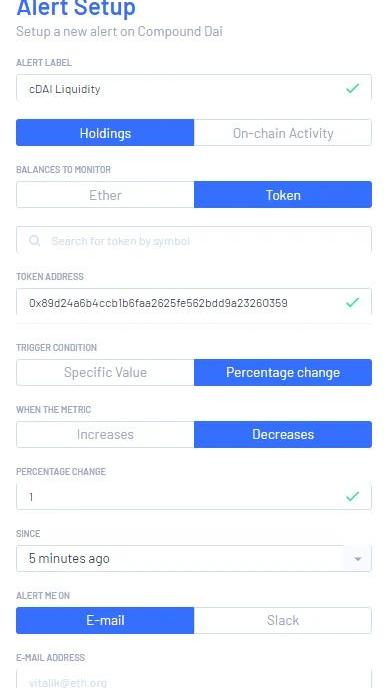Screen dimensions: 389x688
Task: Click the green checkmark in Percentage Change field
Action: [x=352, y=496]
